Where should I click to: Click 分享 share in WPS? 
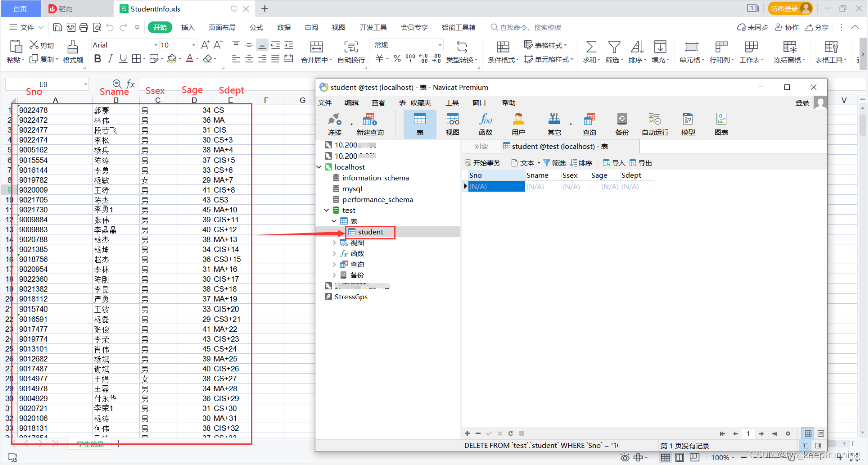[817, 27]
